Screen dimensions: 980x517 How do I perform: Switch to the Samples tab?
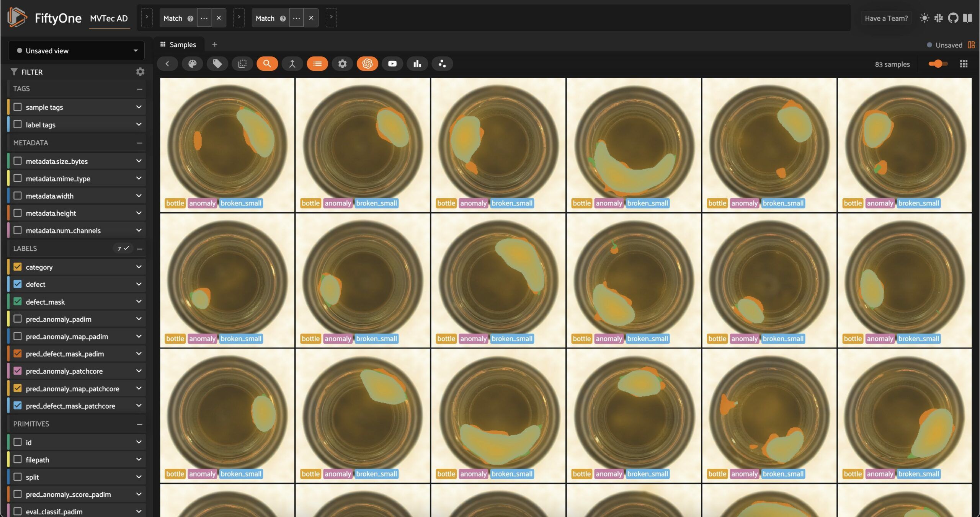pos(178,44)
